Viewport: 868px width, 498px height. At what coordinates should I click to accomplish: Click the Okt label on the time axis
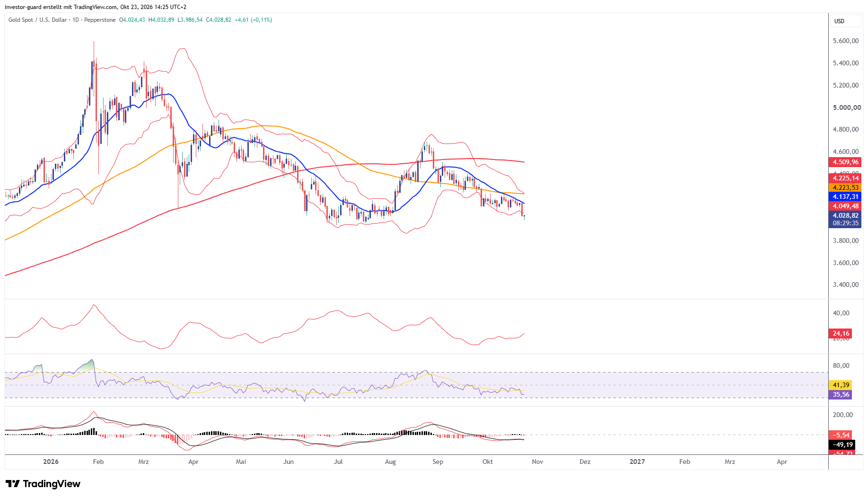click(x=488, y=462)
